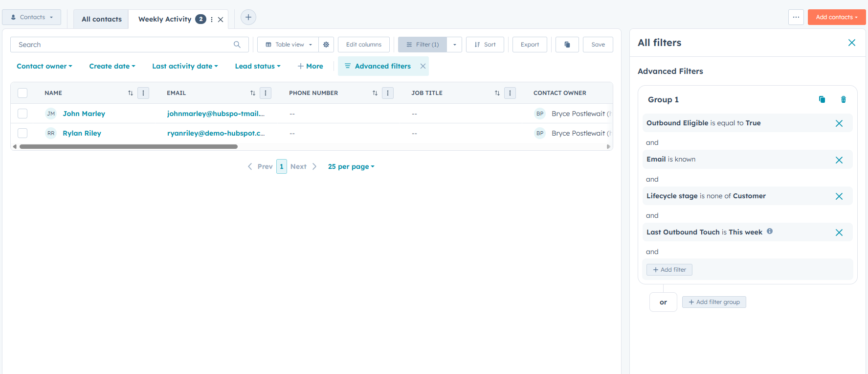
Task: Open Last activity date filter dropdown
Action: click(185, 66)
